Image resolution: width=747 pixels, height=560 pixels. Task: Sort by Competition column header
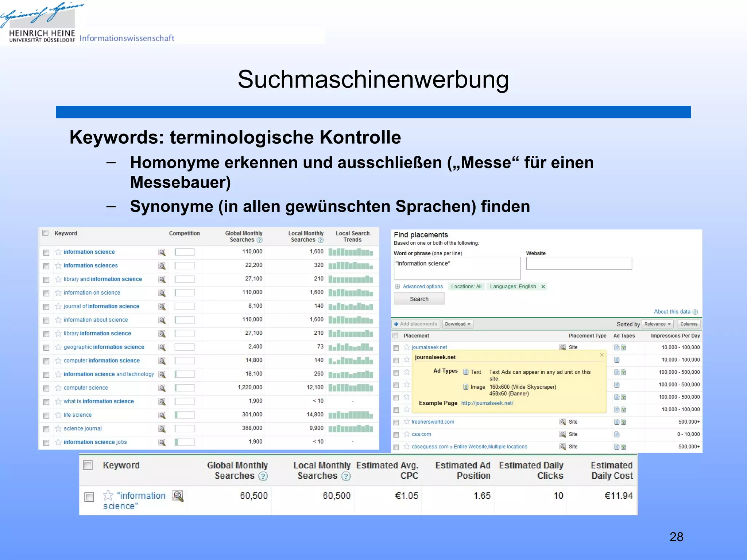(184, 233)
